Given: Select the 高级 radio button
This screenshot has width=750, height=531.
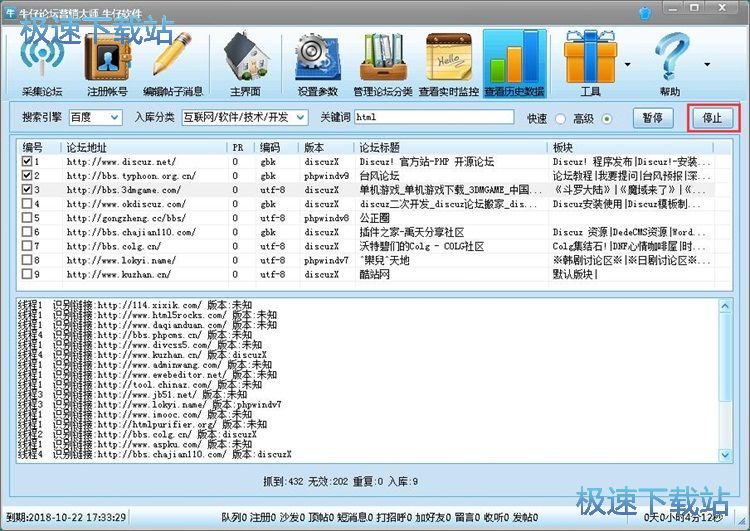Looking at the screenshot, I should tap(607, 119).
